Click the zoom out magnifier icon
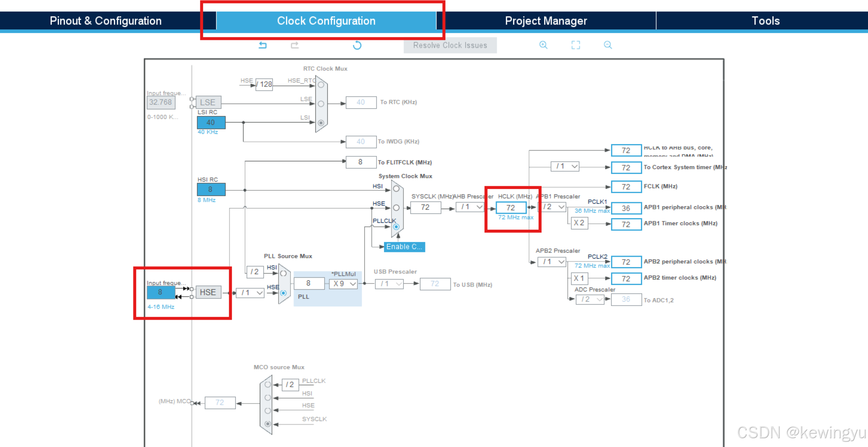The width and height of the screenshot is (868, 447). (607, 45)
